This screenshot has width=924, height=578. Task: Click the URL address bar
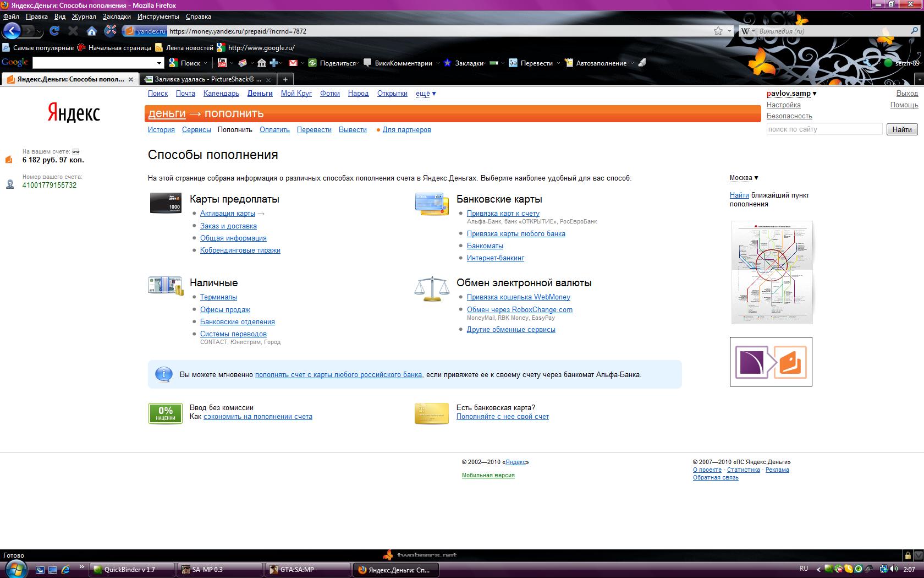pos(439,31)
